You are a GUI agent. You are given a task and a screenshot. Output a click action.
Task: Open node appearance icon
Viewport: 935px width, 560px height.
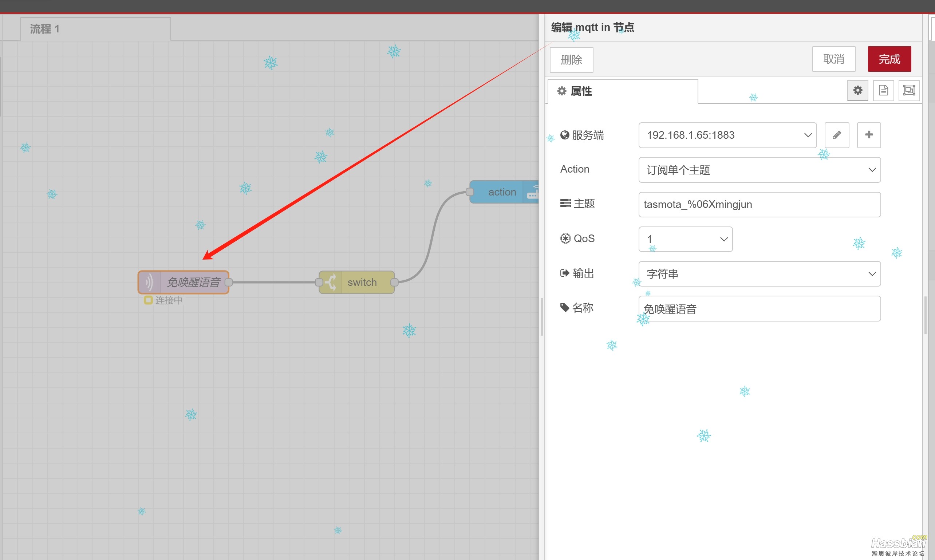click(x=908, y=91)
